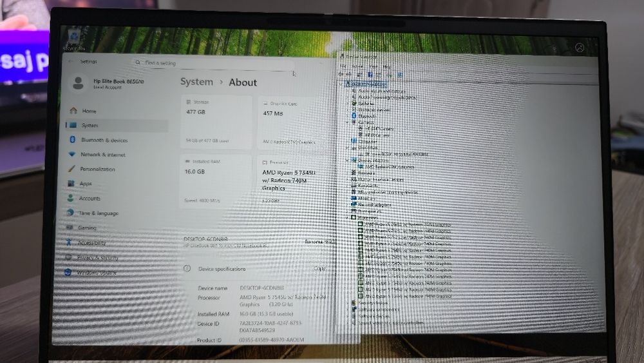This screenshot has height=363, width=644.
Task: Collapse the Display adapters node
Action: point(348,161)
